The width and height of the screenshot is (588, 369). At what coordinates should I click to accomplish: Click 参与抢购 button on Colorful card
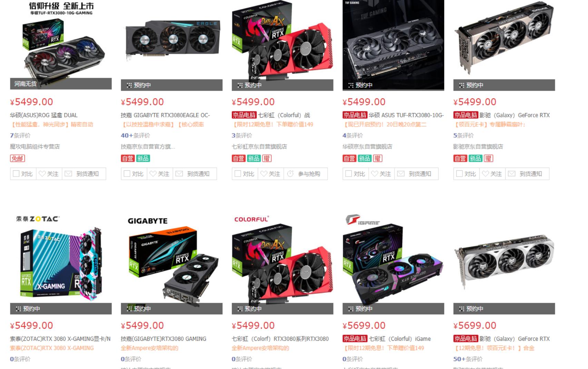[309, 174]
